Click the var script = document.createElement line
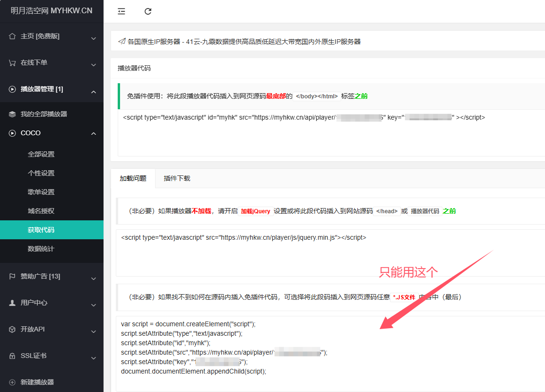This screenshot has width=545, height=392. [x=188, y=324]
